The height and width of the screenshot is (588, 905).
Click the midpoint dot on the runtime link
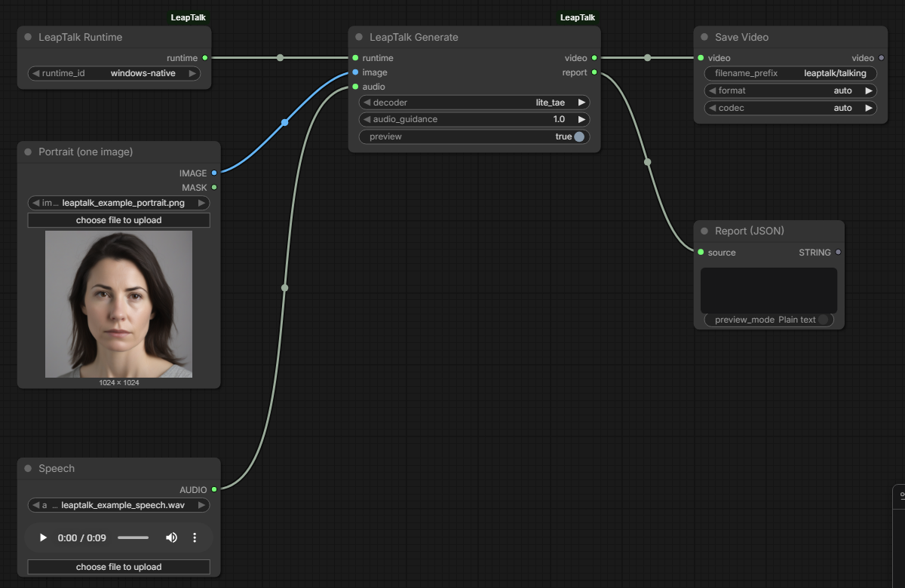coord(280,57)
